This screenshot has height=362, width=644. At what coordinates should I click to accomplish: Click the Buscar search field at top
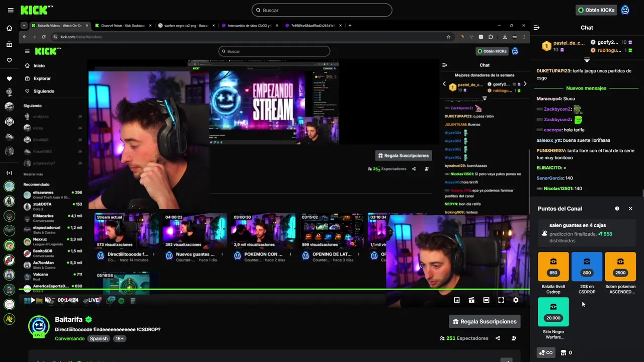322,10
